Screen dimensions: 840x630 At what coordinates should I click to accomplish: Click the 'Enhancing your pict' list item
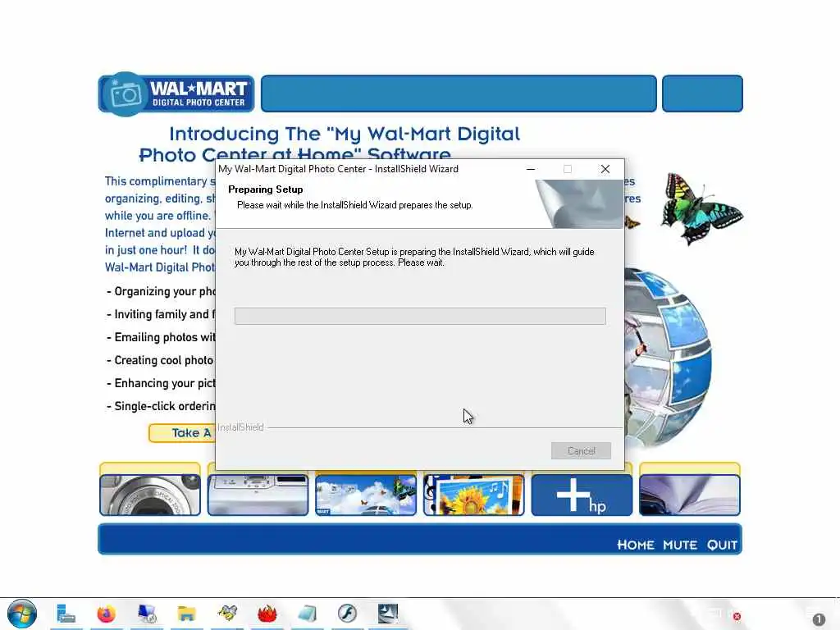(x=162, y=384)
